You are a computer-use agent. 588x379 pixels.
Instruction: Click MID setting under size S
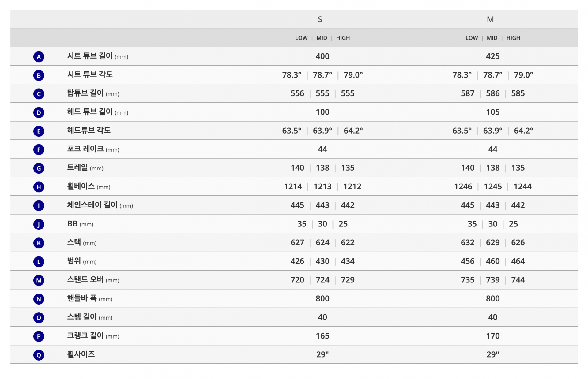pyautogui.click(x=322, y=38)
